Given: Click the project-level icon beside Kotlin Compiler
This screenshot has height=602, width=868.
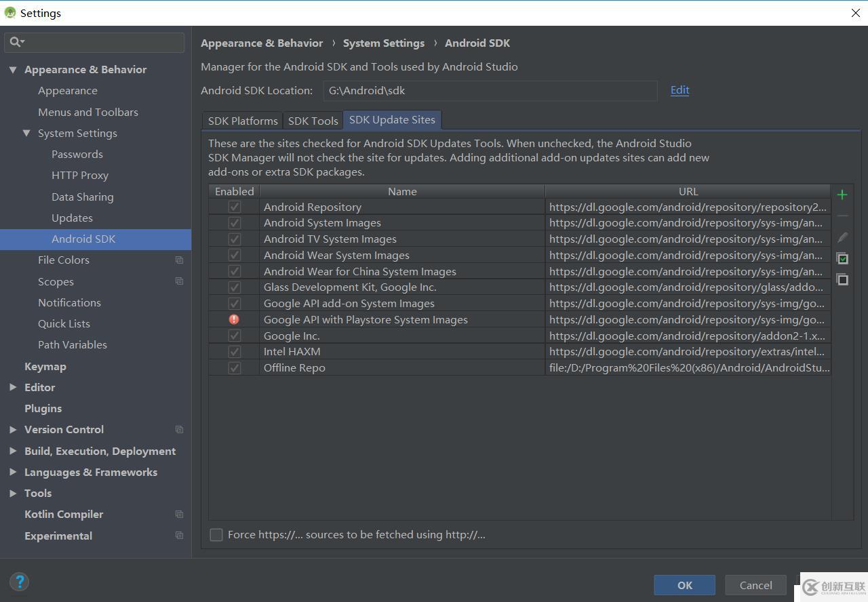Looking at the screenshot, I should click(179, 514).
